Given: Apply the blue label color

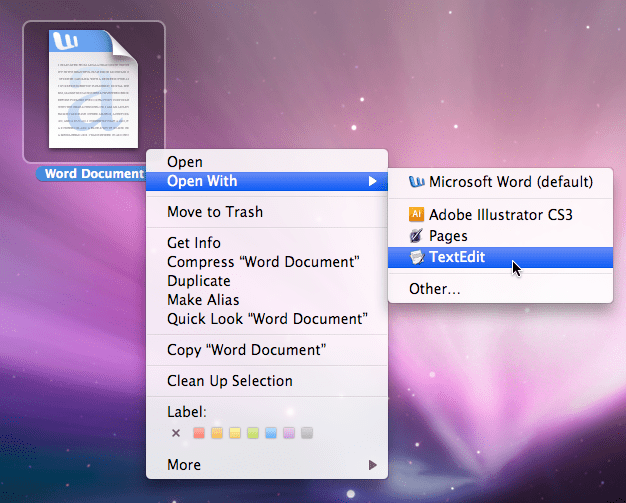Looking at the screenshot, I should (271, 433).
